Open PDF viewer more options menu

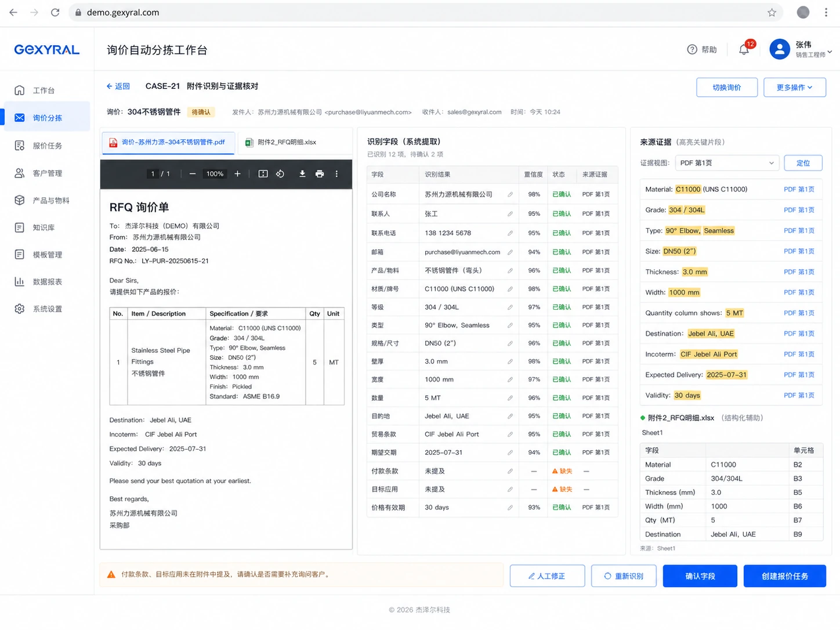[x=336, y=174]
